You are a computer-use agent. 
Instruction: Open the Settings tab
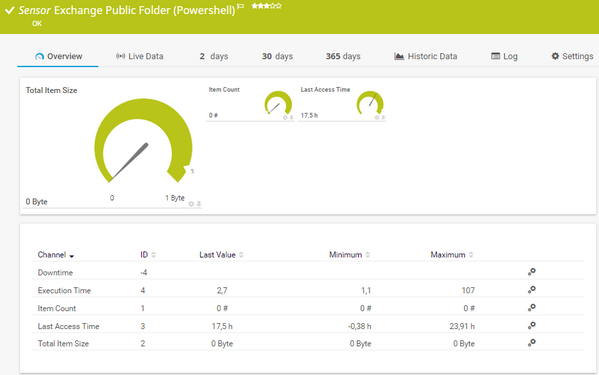click(x=572, y=56)
